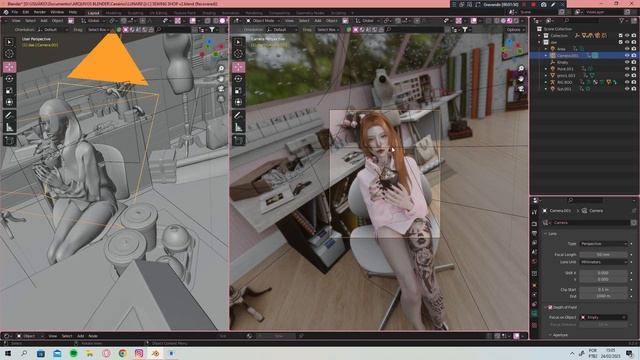Toggle the Depth of Field checkbox
Viewport: 640px width, 360px height.
(x=550, y=307)
